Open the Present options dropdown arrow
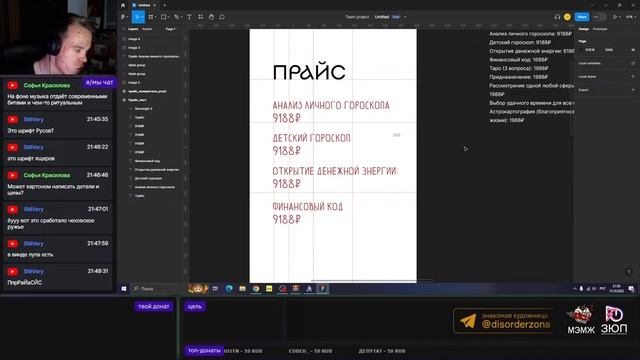This screenshot has height=360, width=640. (620, 17)
